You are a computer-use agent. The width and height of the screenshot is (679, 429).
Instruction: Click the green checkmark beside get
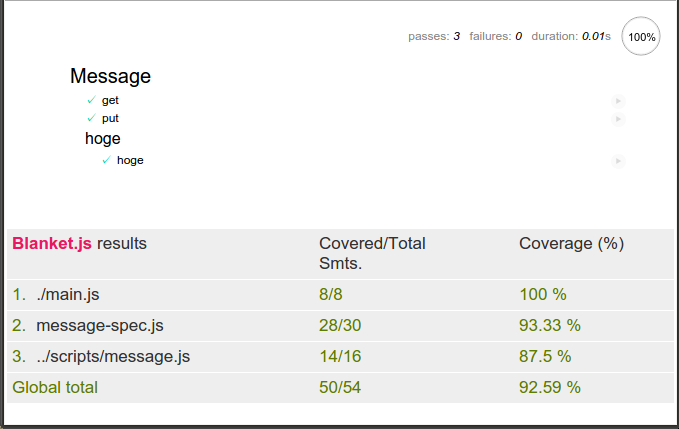(91, 100)
